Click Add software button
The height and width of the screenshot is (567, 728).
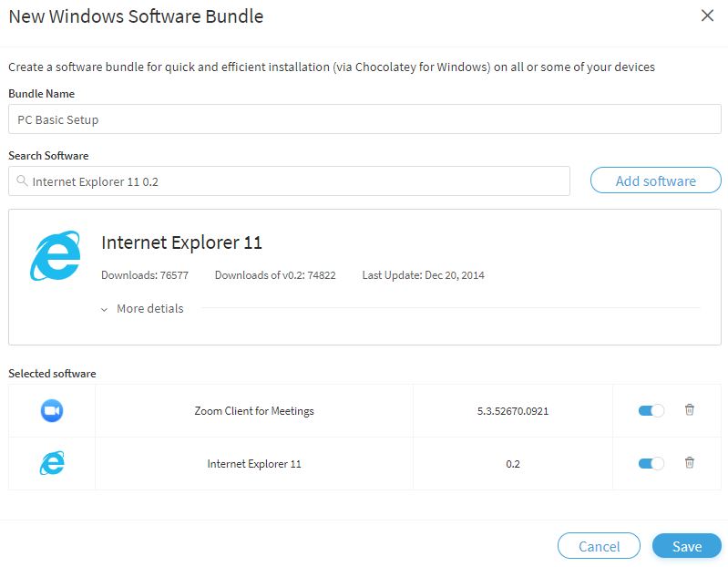point(656,180)
